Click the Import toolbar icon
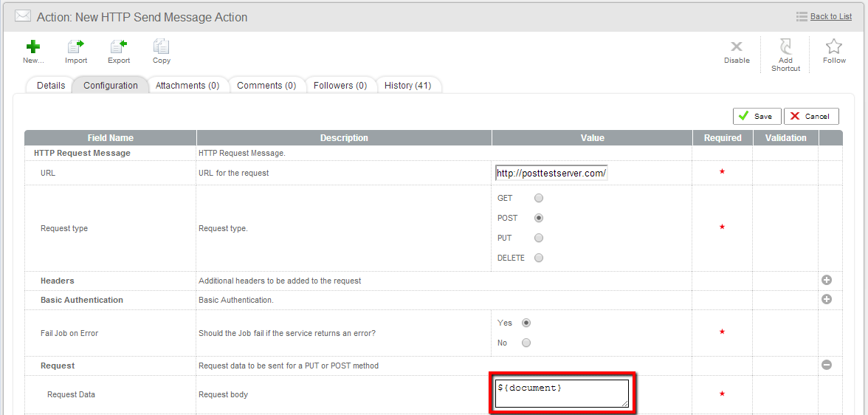The image size is (868, 415). point(75,47)
